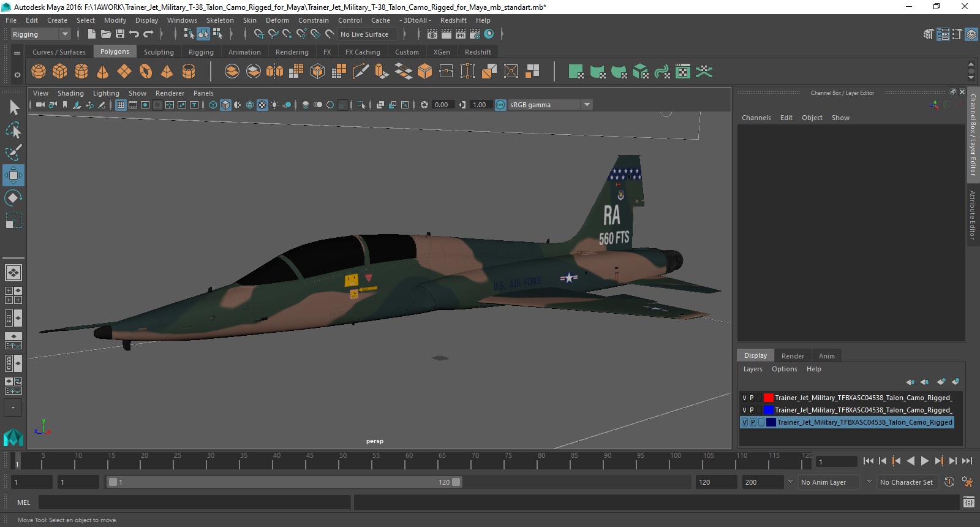Expand the shelf options gear menu
The width and height of the screenshot is (980, 527).
click(17, 75)
